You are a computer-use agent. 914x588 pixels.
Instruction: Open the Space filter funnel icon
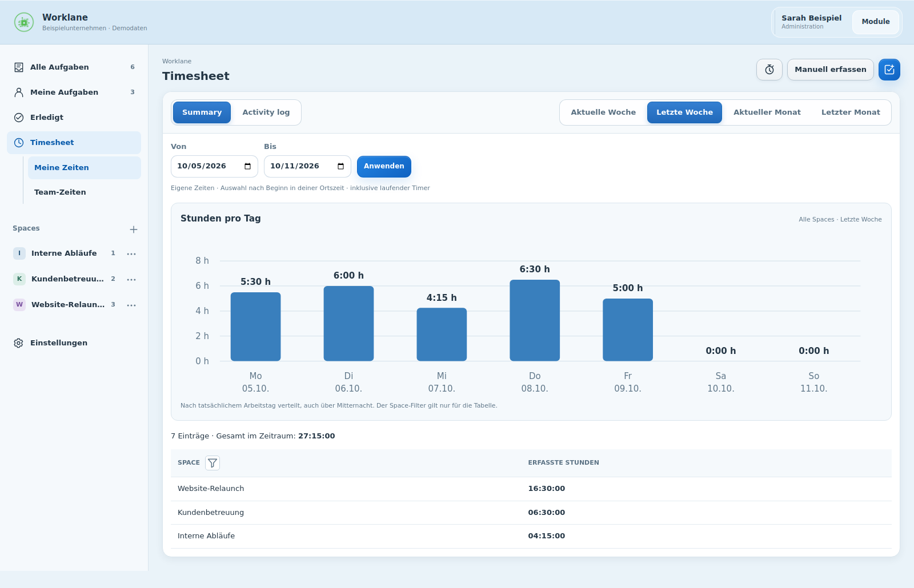point(213,463)
